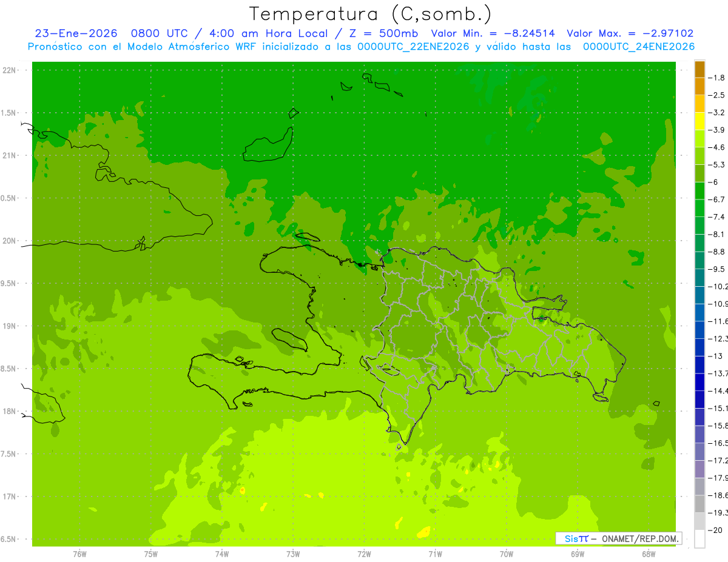Select the '23-Ene-2026' date text
This screenshot has height=562, width=728.
(x=76, y=34)
